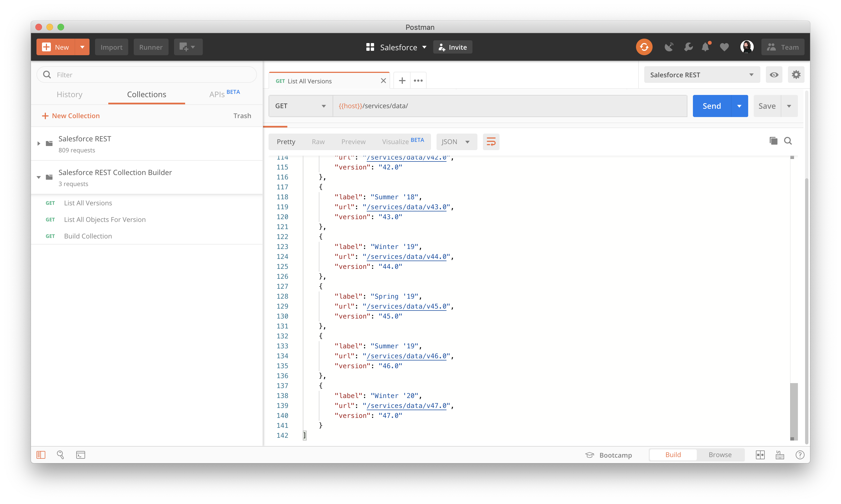The height and width of the screenshot is (504, 841).
Task: Search within the response body
Action: coord(788,141)
